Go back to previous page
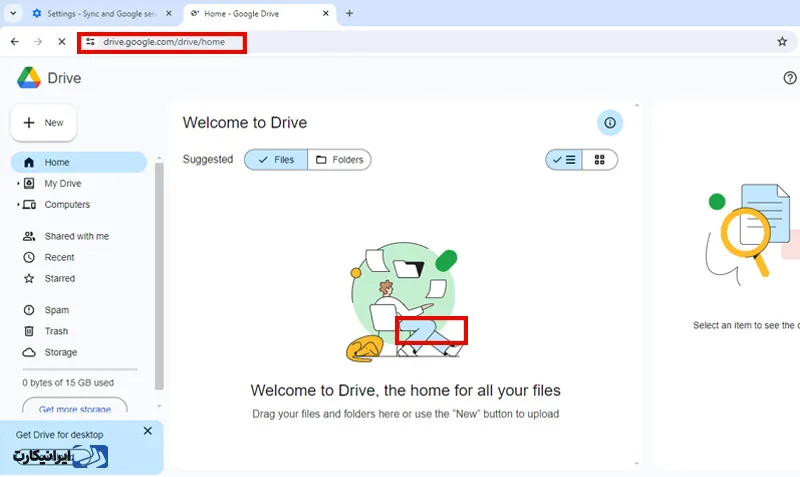Viewport: 800px width, 477px height. point(15,42)
